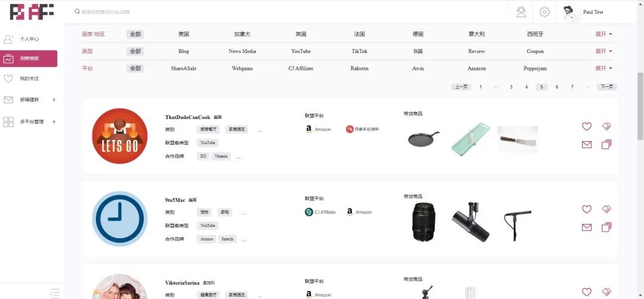Open the 9to5Mac clock avatar

click(119, 219)
